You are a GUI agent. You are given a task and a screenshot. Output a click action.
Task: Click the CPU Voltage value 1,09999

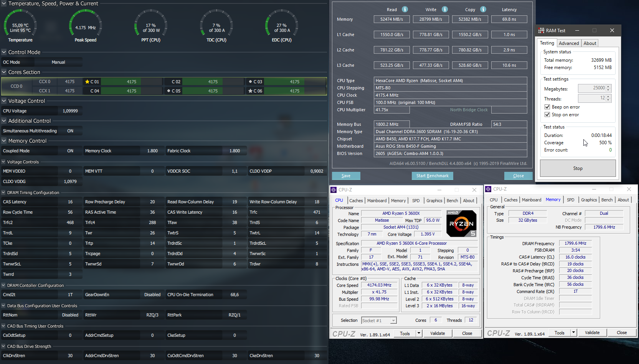point(70,111)
